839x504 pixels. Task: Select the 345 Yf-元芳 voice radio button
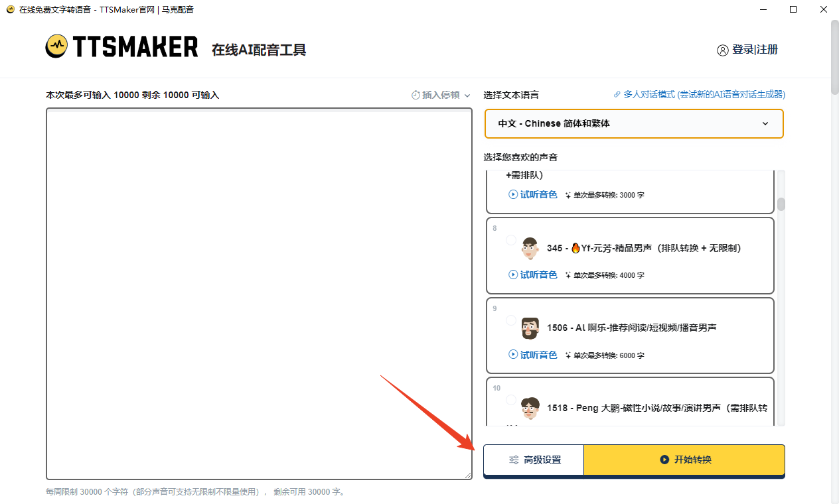511,240
